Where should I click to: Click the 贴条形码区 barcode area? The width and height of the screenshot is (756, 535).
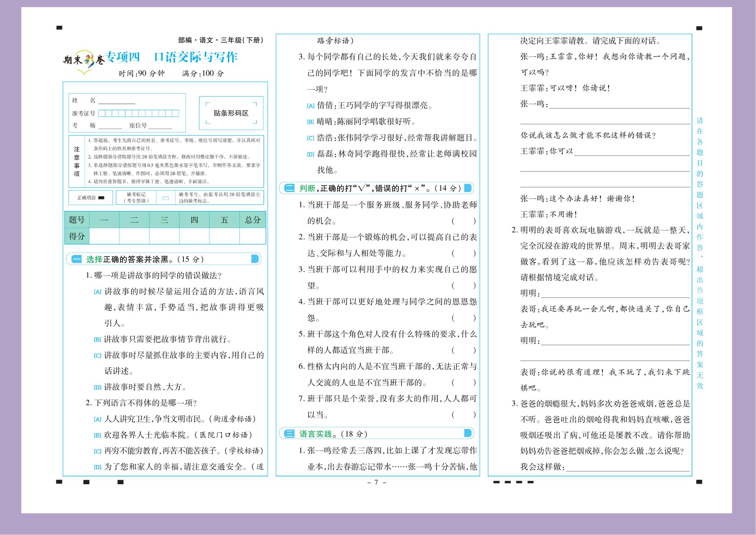coord(231,113)
